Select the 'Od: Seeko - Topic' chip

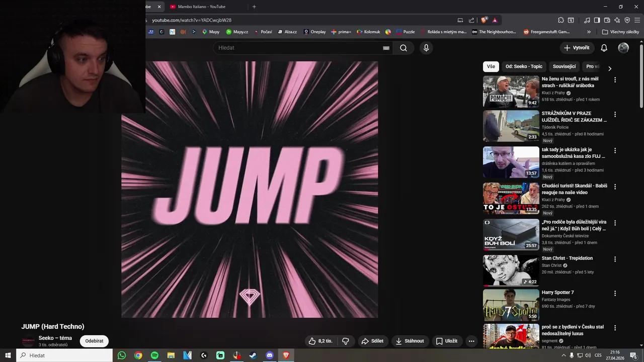(524, 66)
